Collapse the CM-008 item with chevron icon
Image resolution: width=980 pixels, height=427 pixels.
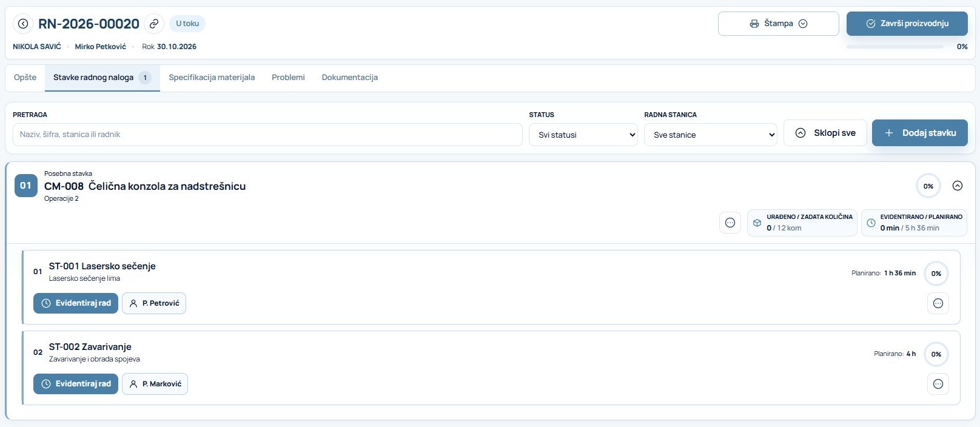tap(958, 186)
